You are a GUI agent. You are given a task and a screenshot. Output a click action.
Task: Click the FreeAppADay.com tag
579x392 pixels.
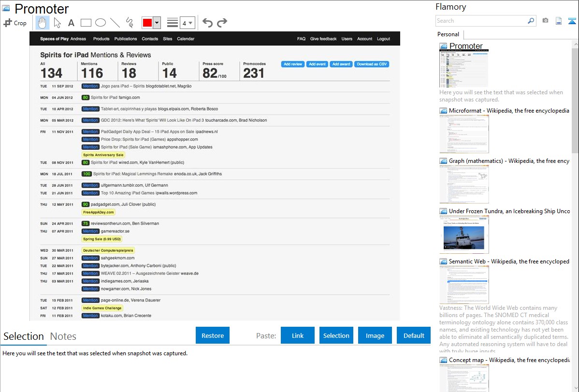coord(98,212)
